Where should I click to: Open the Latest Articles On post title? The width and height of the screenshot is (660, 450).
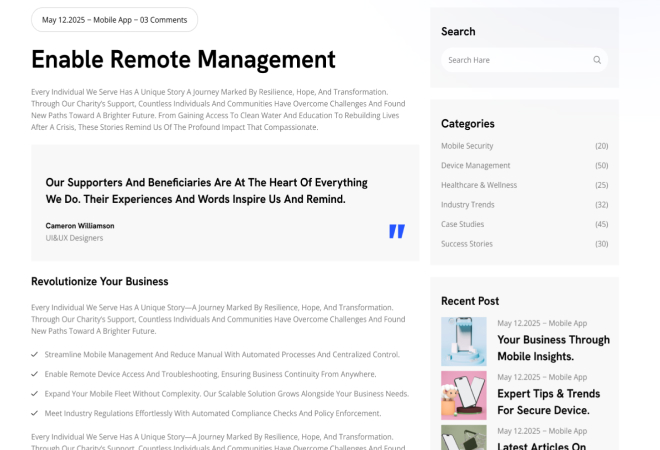[x=541, y=446]
